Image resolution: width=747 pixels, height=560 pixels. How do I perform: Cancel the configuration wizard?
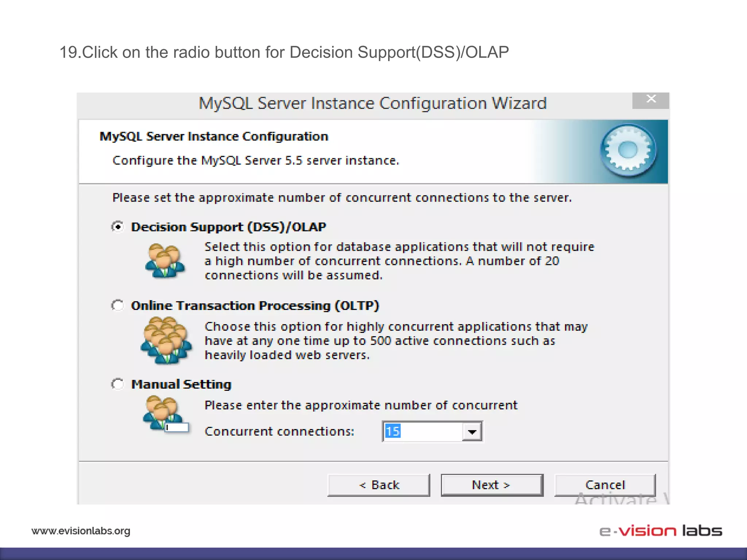(x=605, y=485)
